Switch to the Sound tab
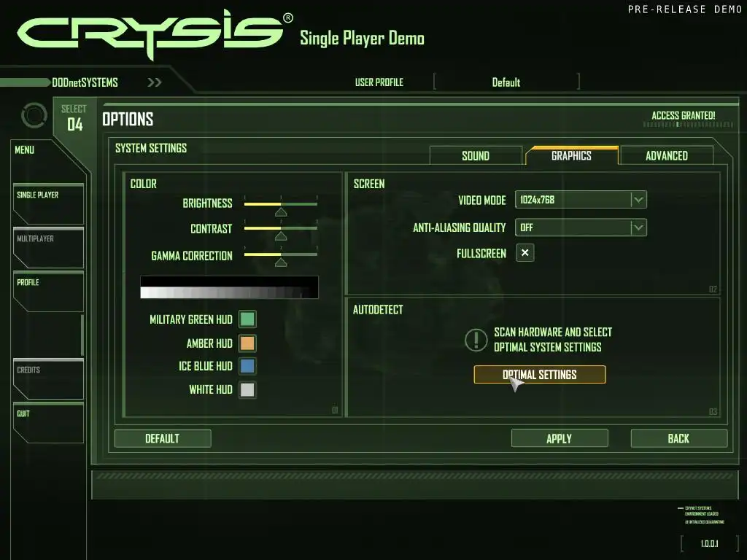The height and width of the screenshot is (560, 747). click(476, 156)
